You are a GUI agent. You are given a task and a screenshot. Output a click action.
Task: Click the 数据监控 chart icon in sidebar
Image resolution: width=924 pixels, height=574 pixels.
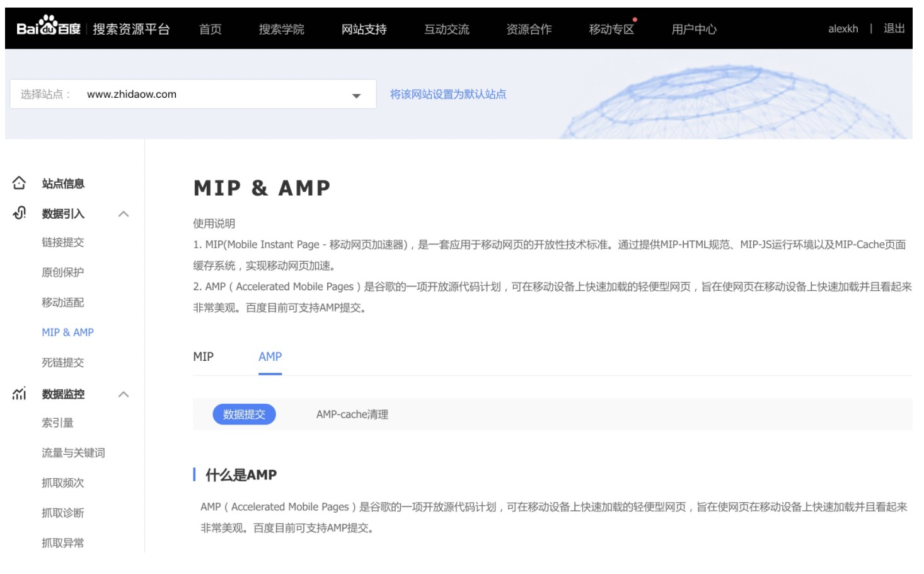point(19,394)
